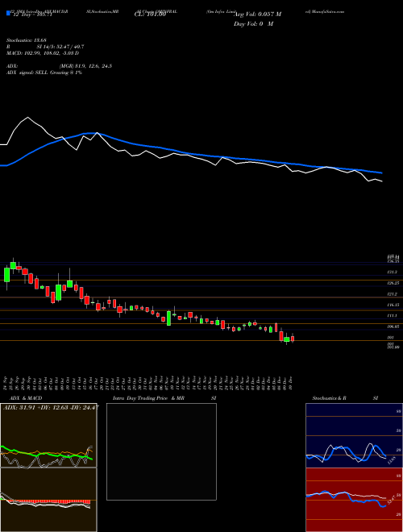
Task: Open the ADX indicator mini chart
Action: tap(48, 435)
